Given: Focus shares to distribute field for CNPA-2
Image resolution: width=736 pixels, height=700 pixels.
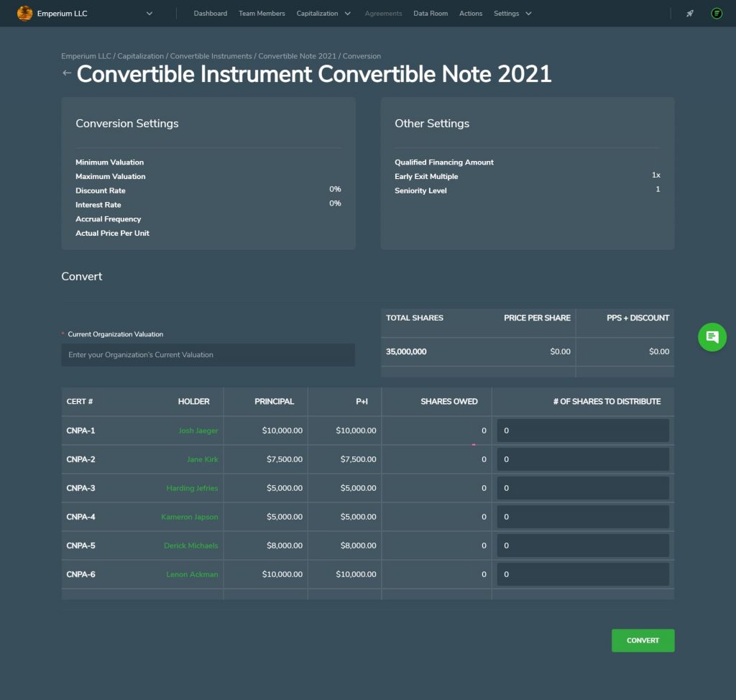Looking at the screenshot, I should [x=583, y=459].
